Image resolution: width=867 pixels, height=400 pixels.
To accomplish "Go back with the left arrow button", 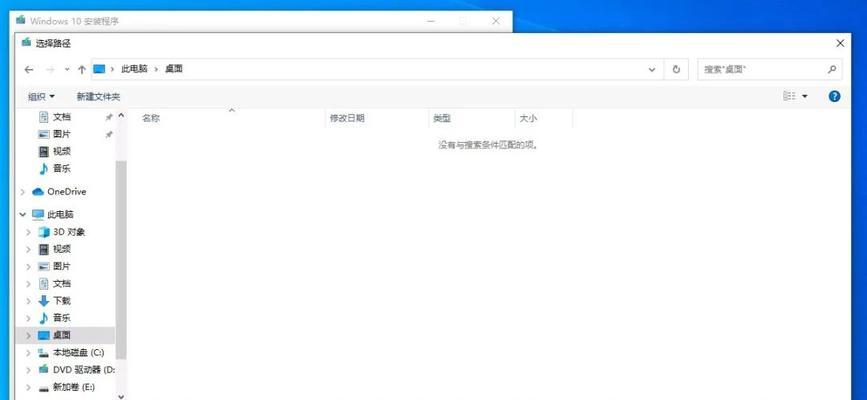I will pyautogui.click(x=29, y=70).
